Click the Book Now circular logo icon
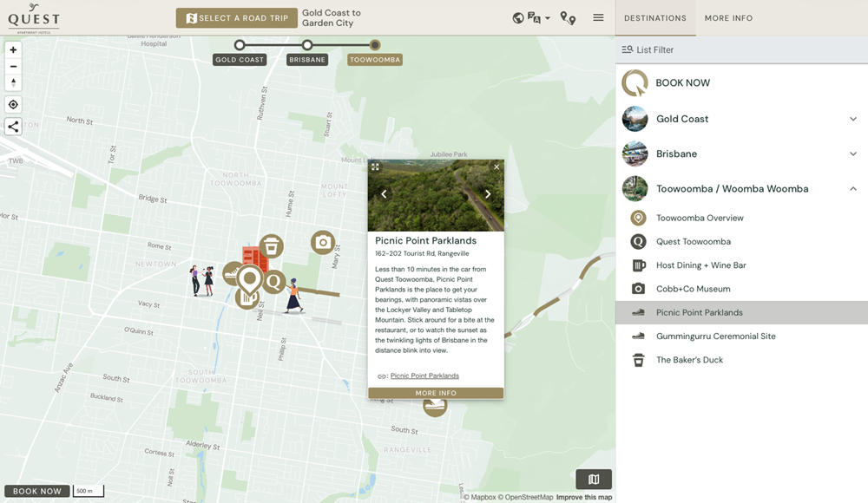This screenshot has width=868, height=503. [635, 83]
